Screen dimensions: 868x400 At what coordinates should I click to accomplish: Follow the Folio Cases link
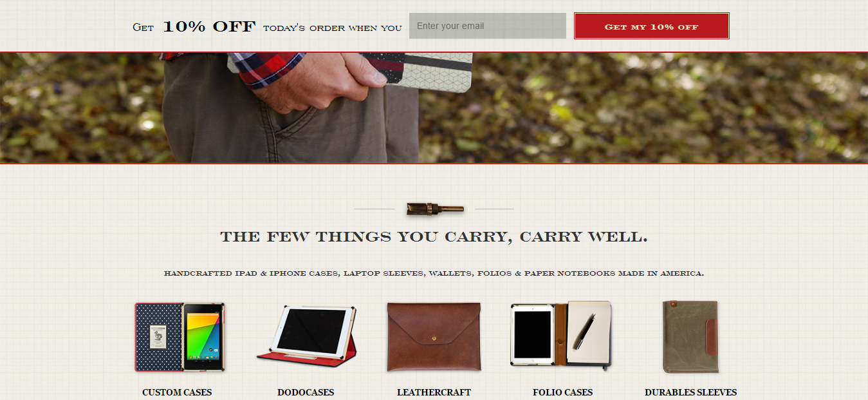[562, 392]
